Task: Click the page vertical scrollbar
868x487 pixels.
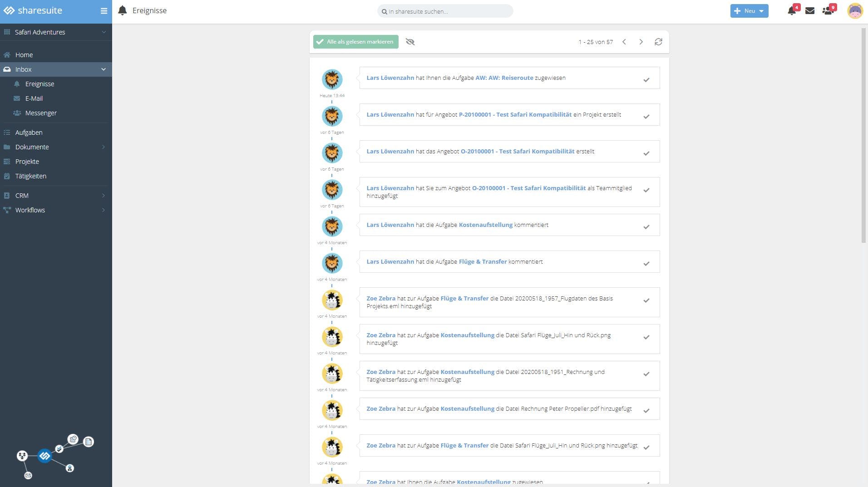Action: [864, 135]
